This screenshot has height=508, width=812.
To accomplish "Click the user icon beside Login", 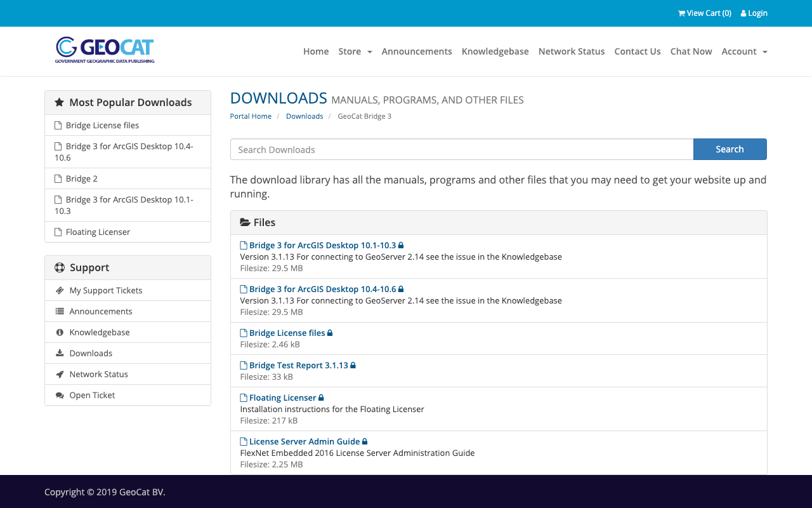I will [x=743, y=13].
